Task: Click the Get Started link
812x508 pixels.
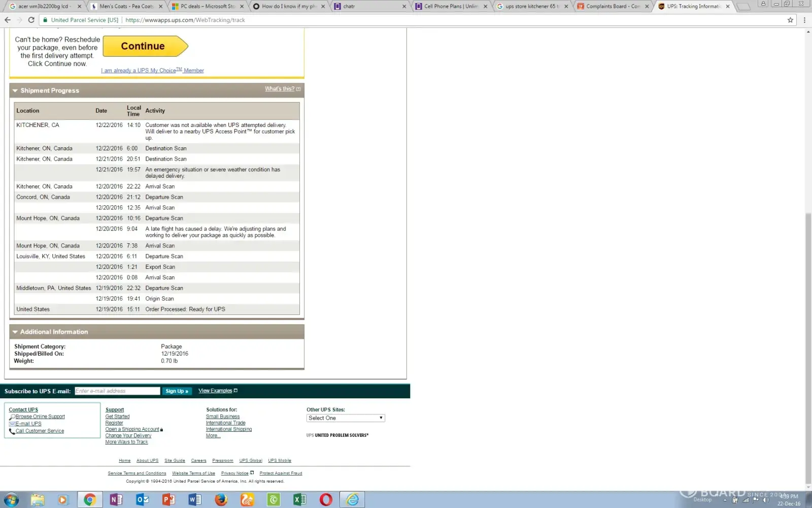Action: [x=118, y=417]
